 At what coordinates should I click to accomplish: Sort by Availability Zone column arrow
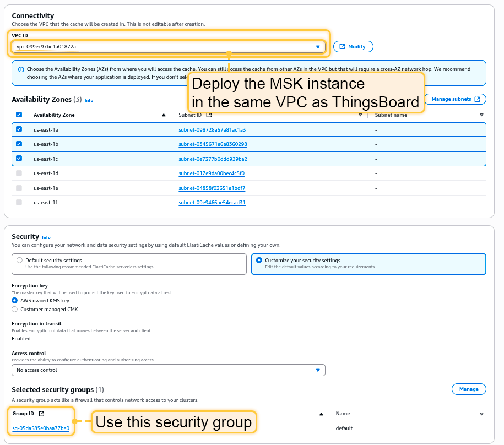(164, 115)
